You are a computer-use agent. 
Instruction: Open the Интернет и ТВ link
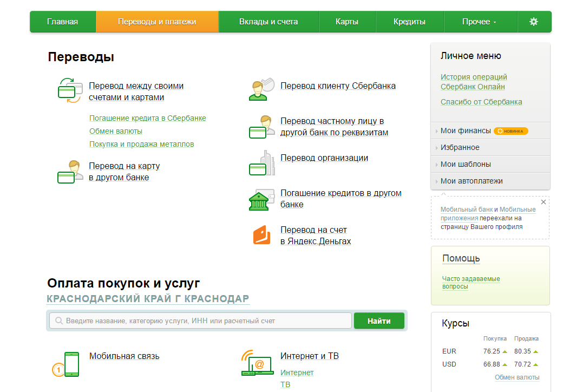coord(310,356)
